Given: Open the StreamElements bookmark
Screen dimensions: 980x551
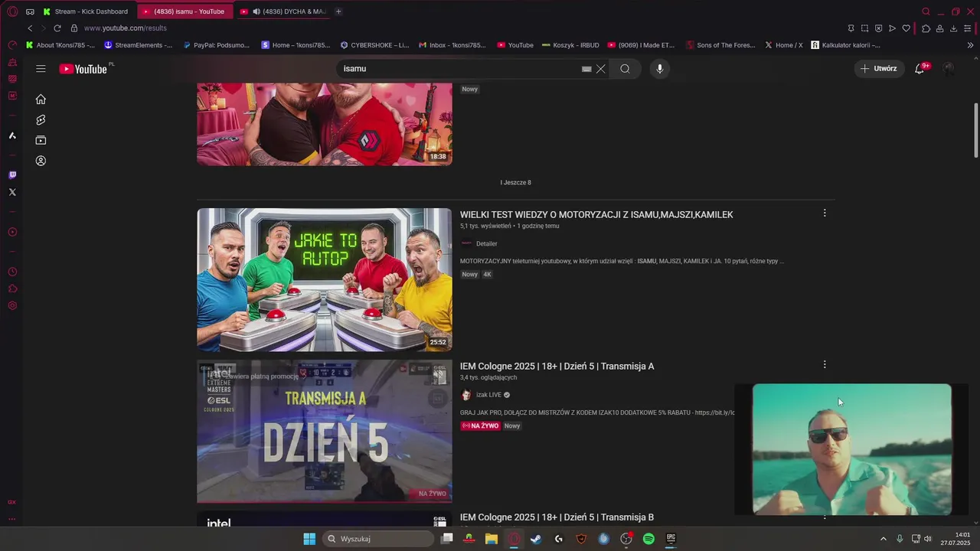Looking at the screenshot, I should (x=139, y=45).
